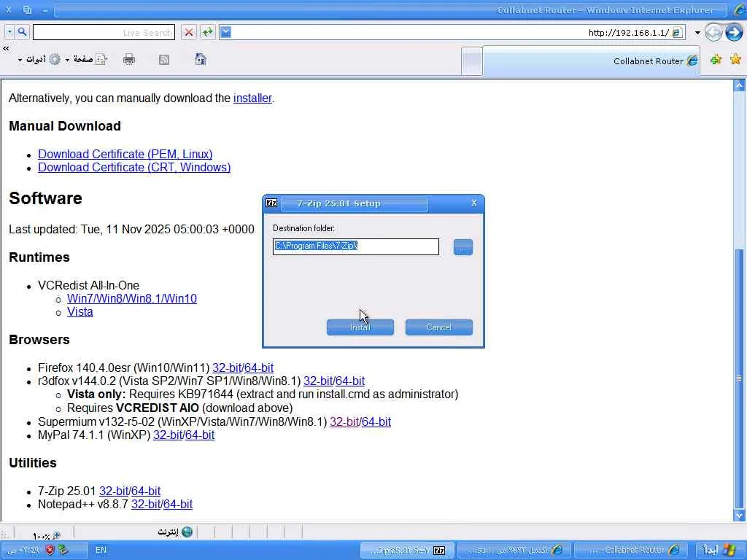Expand the Page menu dropdown arrow
The width and height of the screenshot is (747, 560).
tap(67, 60)
